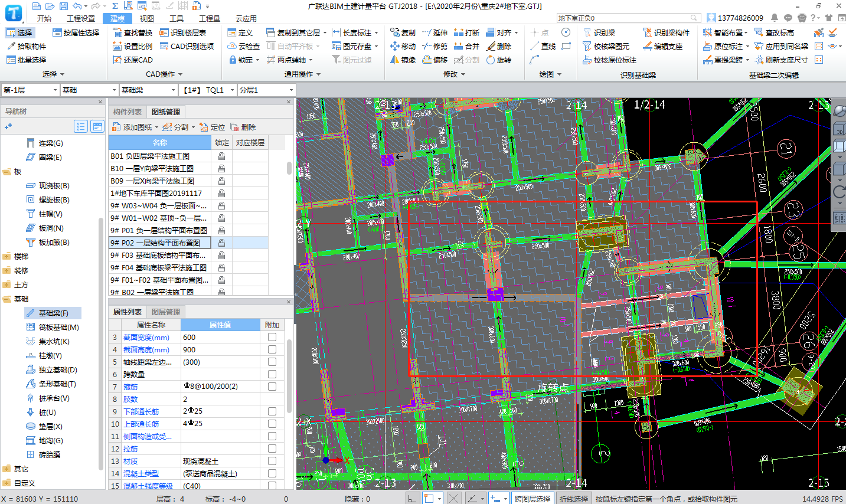Click 校核梁图元 tool

[606, 46]
